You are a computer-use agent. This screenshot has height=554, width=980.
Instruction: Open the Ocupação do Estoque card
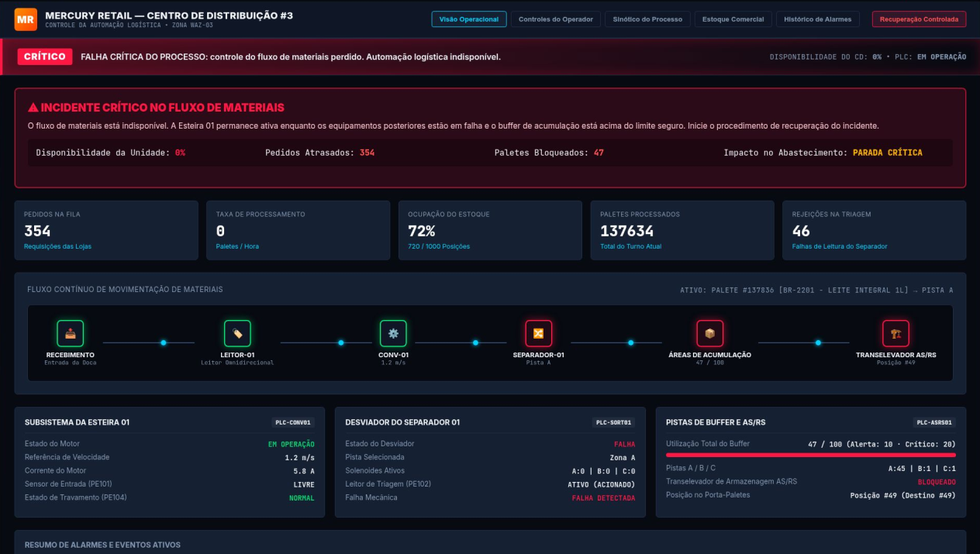pos(490,230)
